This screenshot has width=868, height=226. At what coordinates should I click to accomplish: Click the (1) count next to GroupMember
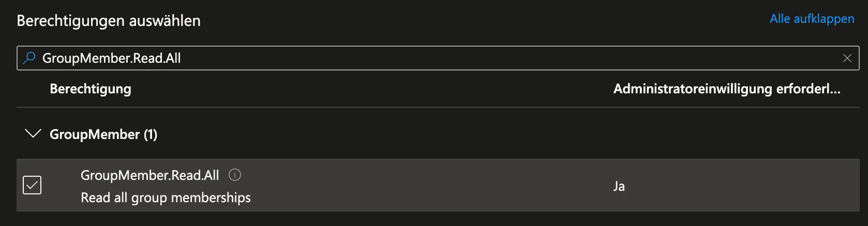(x=151, y=134)
